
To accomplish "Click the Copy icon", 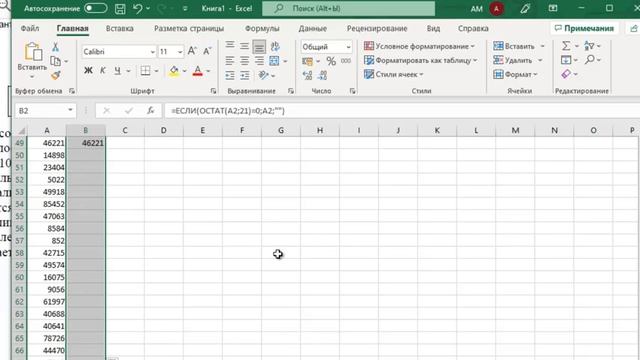I will click(x=56, y=61).
